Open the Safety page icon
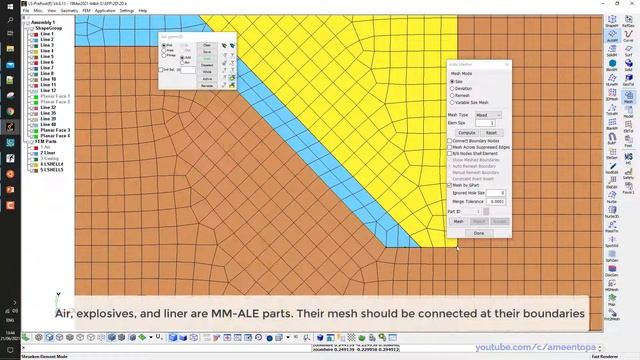 [629, 173]
